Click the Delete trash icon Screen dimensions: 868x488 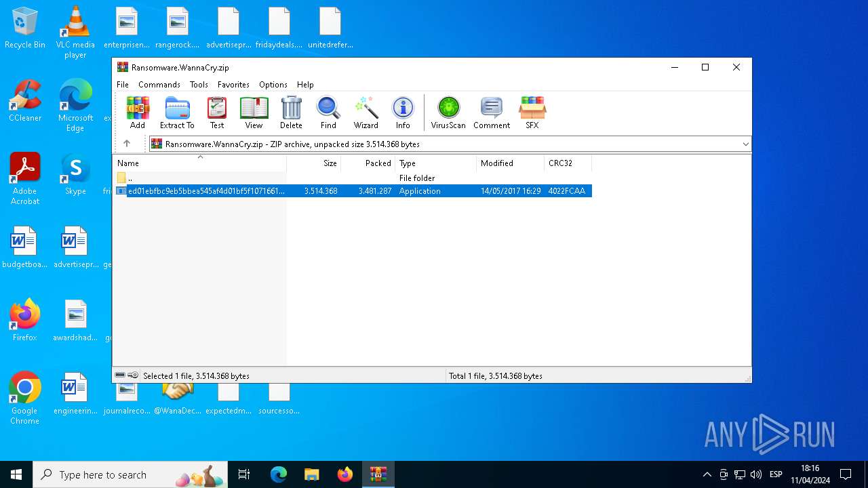tap(291, 113)
